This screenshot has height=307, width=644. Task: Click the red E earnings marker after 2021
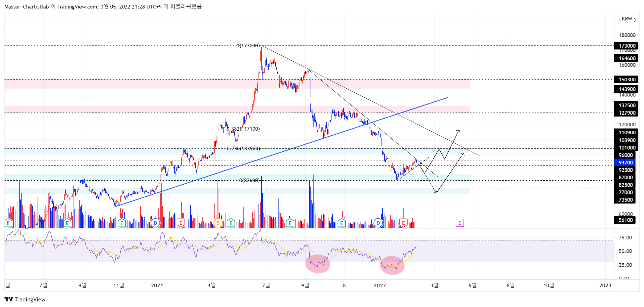pos(181,223)
